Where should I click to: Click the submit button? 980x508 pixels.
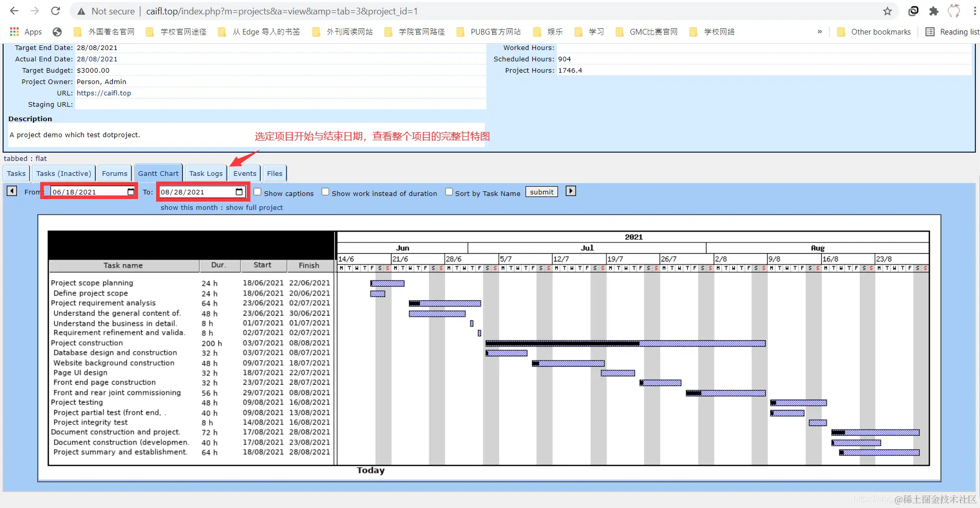tap(542, 192)
